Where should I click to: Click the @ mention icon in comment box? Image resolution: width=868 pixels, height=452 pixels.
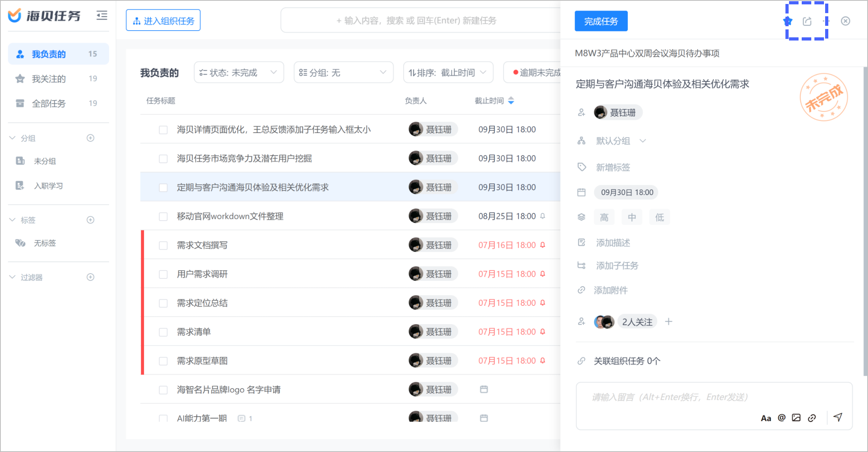[781, 418]
